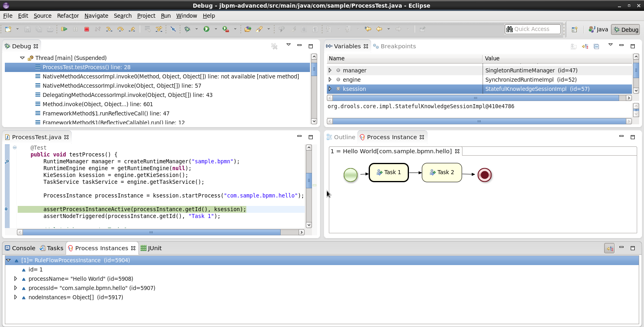This screenshot has width=644, height=327.
Task: Click the Step Over icon
Action: pos(120,29)
